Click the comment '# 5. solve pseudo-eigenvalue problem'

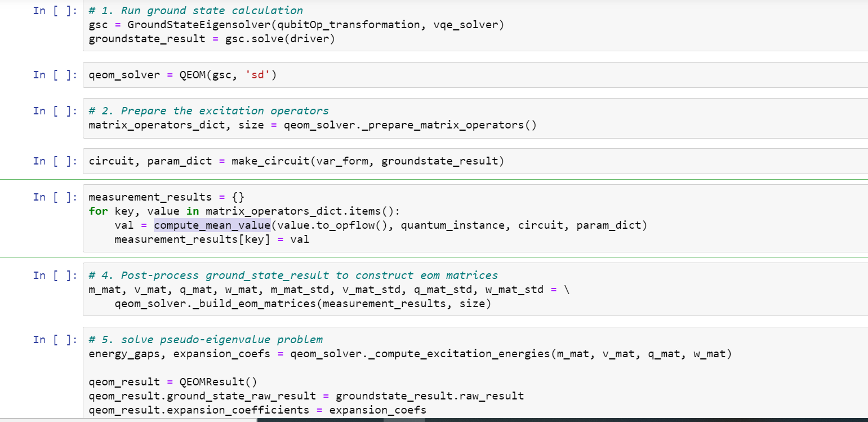[206, 340]
